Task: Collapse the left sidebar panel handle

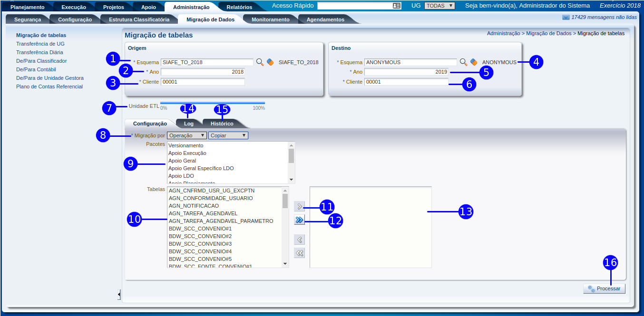Action: 119,295
